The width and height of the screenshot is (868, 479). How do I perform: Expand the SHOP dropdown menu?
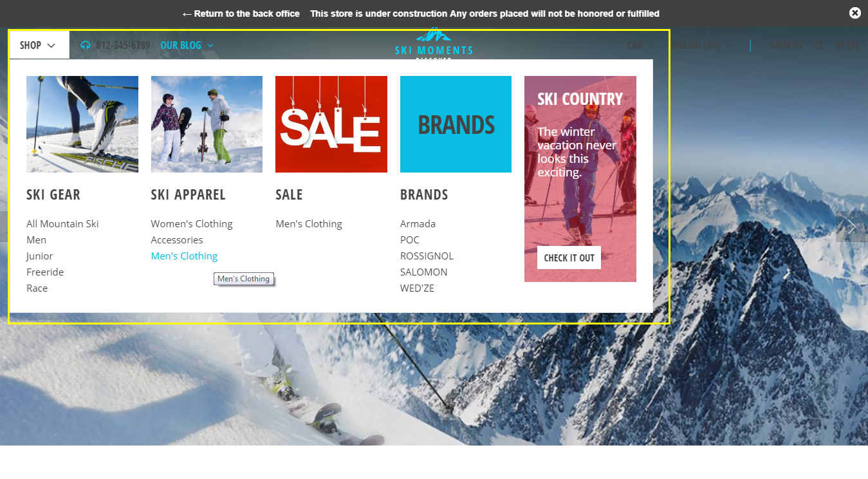click(38, 45)
